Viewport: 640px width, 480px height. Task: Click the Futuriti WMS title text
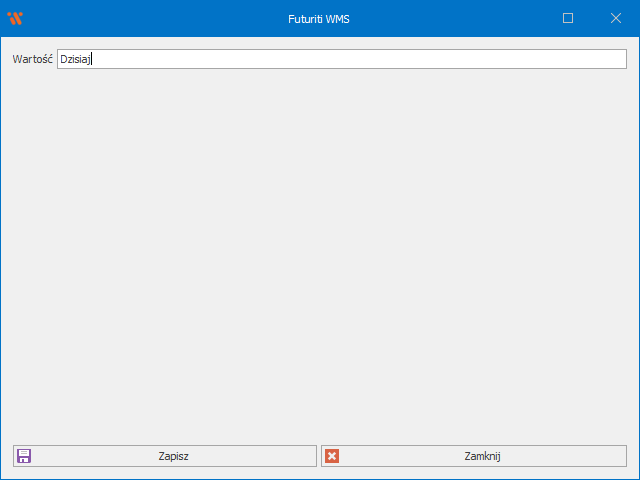[319, 18]
